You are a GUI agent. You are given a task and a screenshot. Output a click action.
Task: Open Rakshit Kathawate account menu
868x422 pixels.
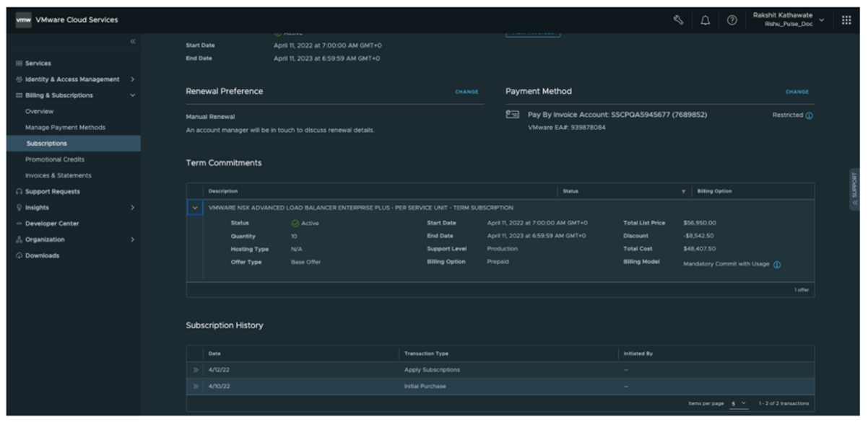click(791, 19)
